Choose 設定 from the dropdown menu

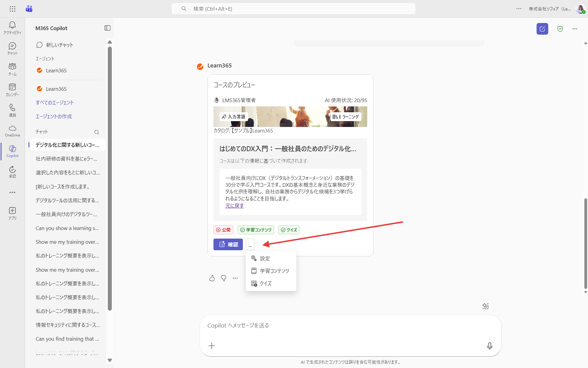tap(271, 259)
